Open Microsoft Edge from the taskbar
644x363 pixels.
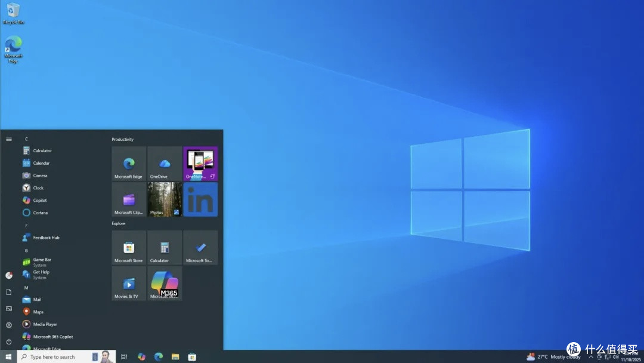point(159,357)
